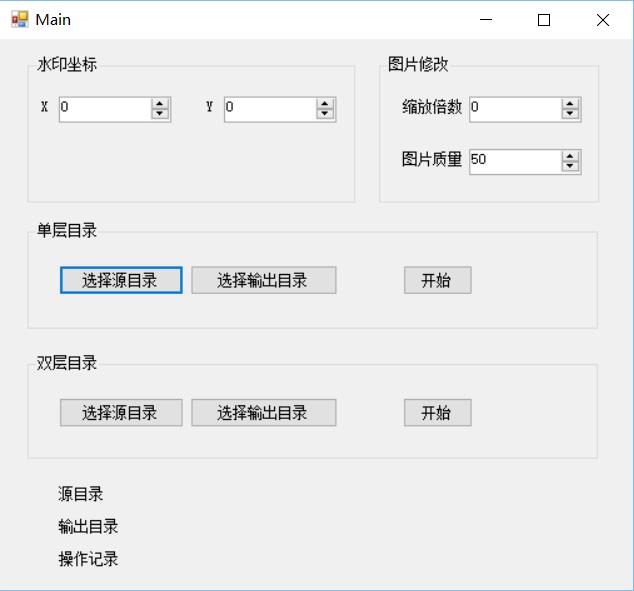Start processing with 开始 under 双层目录
Viewport: 634px width, 591px height.
coord(437,413)
